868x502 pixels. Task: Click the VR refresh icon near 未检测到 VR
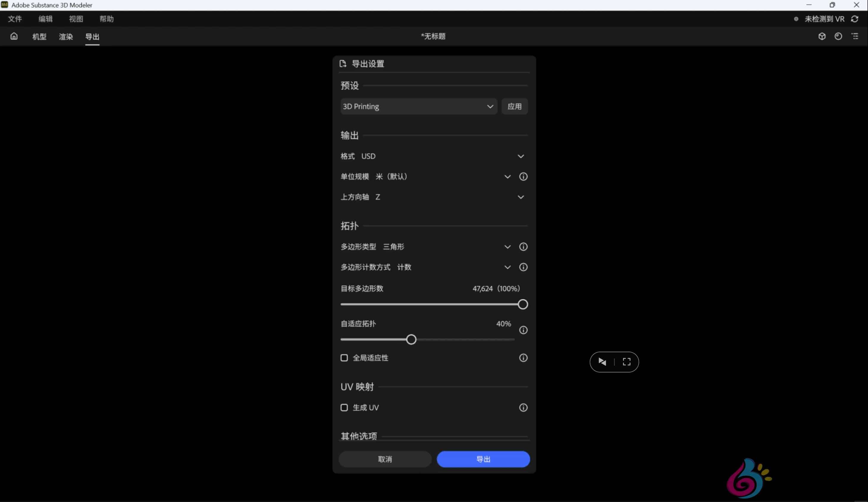coord(855,19)
